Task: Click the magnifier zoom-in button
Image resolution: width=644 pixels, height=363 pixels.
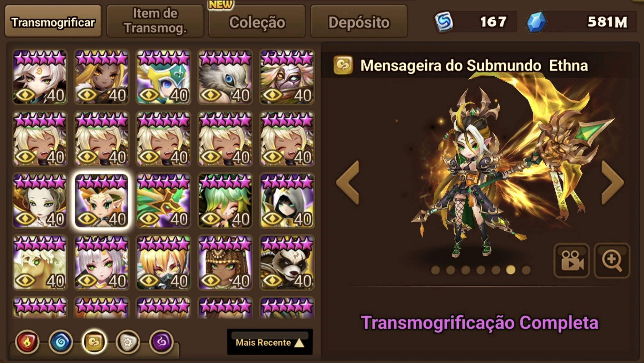Action: (612, 260)
